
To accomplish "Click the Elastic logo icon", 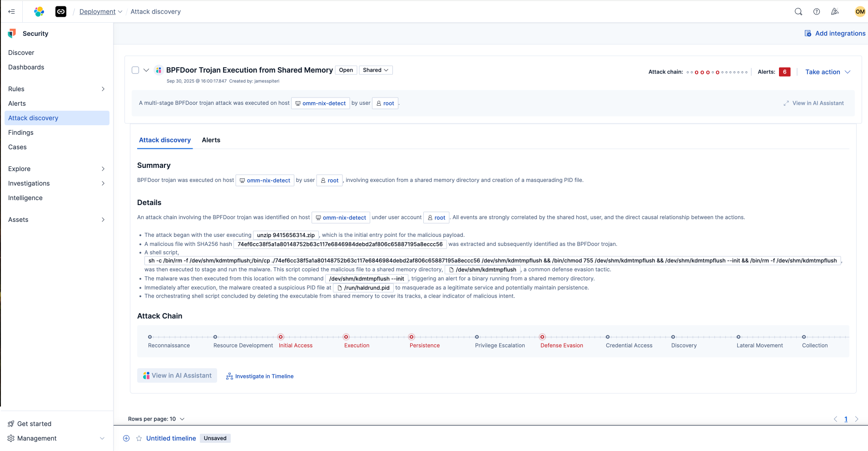I will (39, 12).
